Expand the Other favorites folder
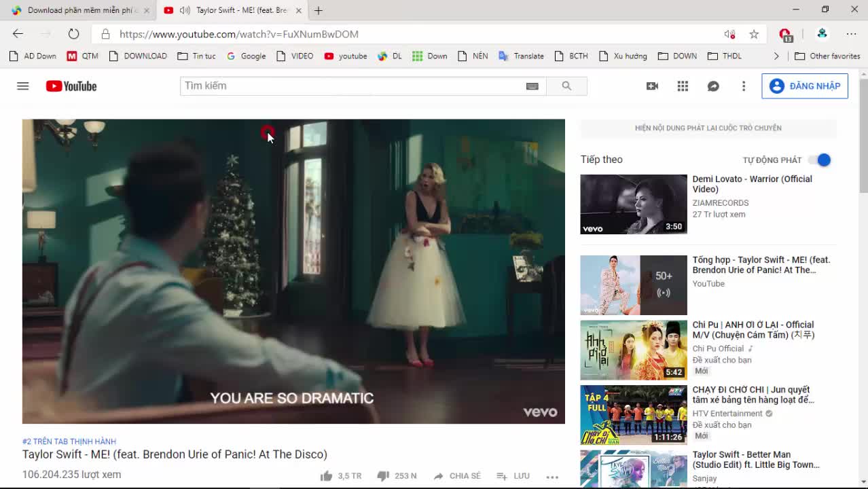The image size is (868, 489). [827, 56]
